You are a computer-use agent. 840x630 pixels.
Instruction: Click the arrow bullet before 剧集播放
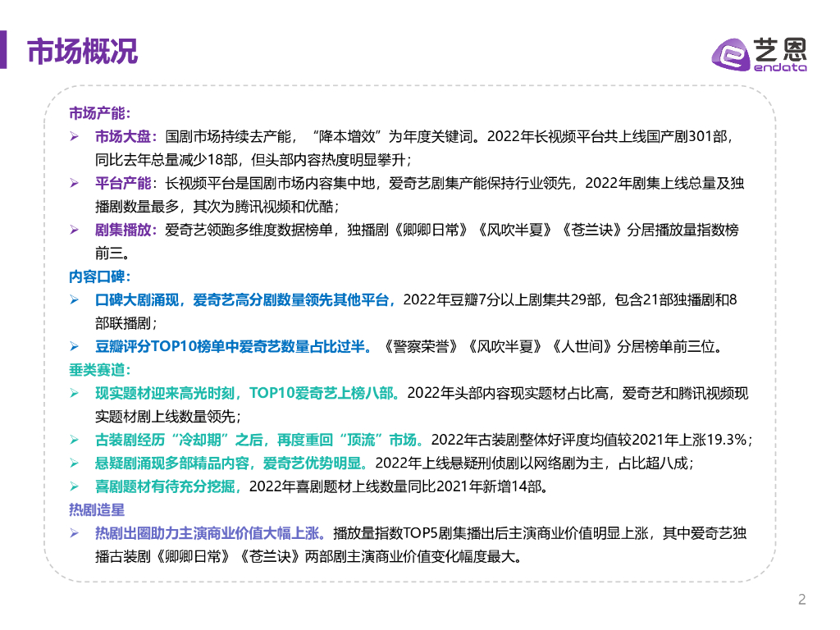pos(75,230)
